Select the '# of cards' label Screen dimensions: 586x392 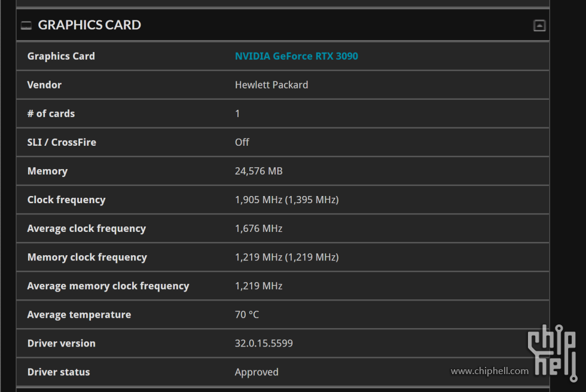(51, 114)
